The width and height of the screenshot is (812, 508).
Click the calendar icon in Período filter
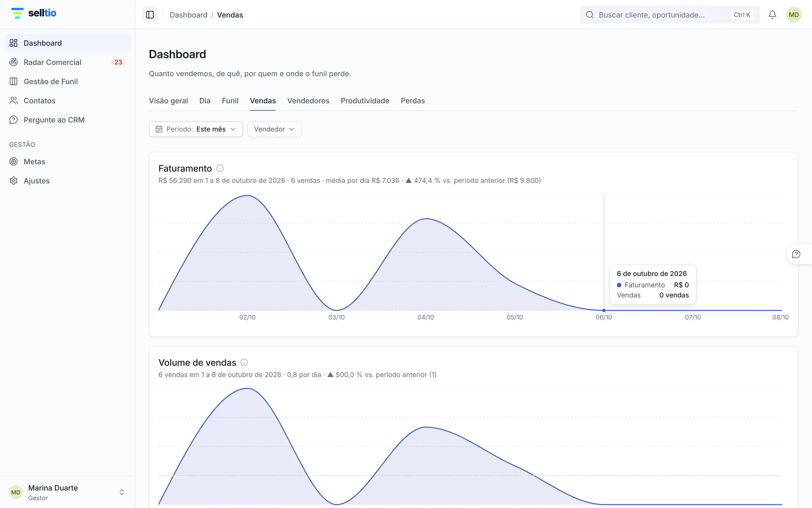(159, 129)
